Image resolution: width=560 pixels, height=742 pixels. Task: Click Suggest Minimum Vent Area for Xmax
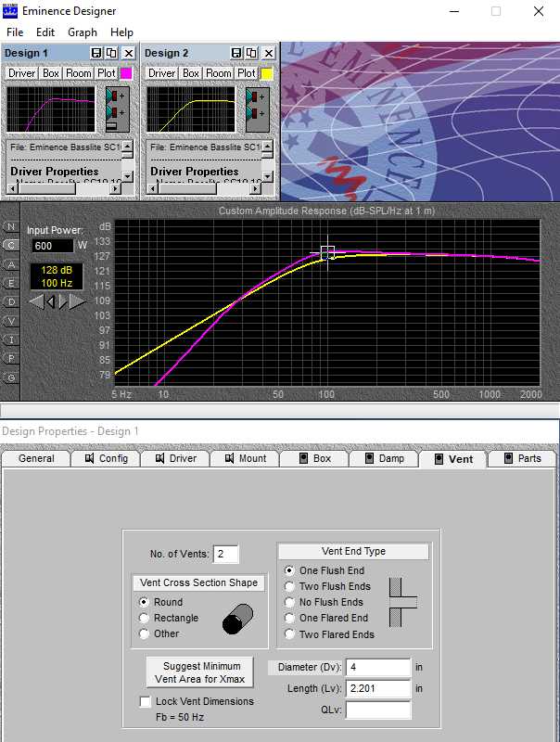pos(200,672)
